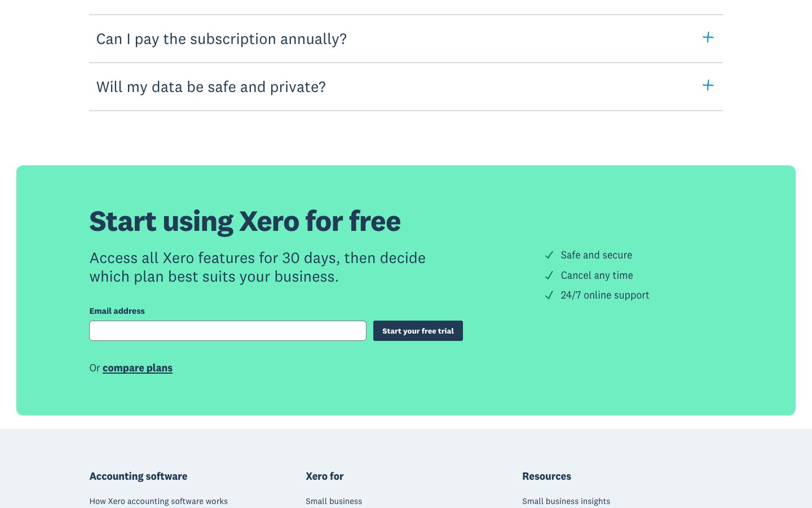Click the checkmark beside 'Cancel any time'
Screen dimensions: 812x508
tap(549, 275)
